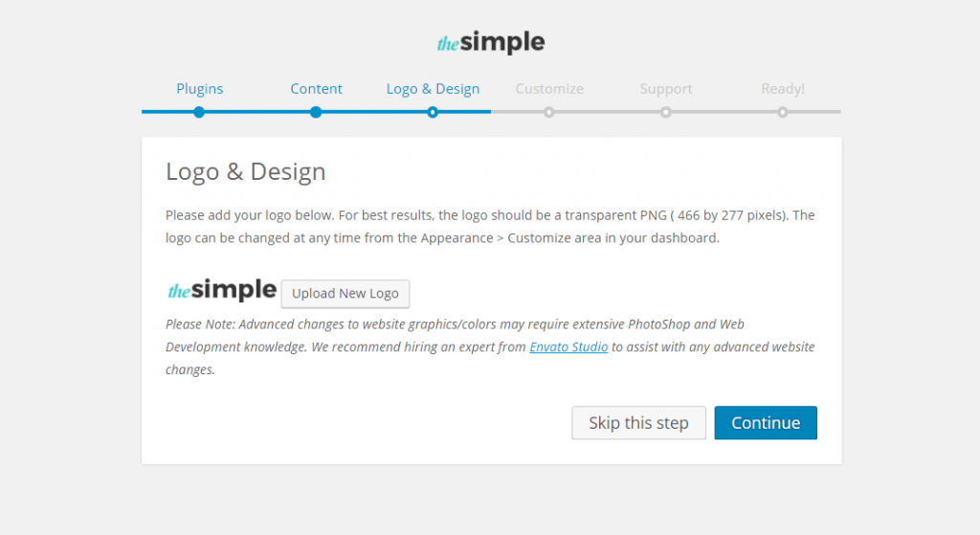Select the Ready! step label

(783, 89)
